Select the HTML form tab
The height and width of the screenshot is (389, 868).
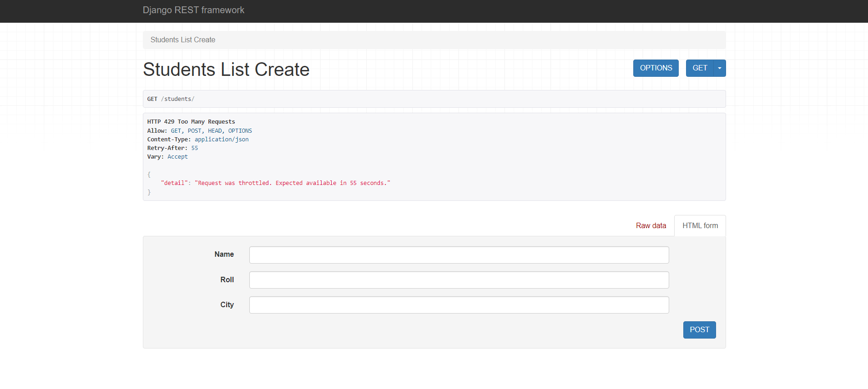[700, 226]
